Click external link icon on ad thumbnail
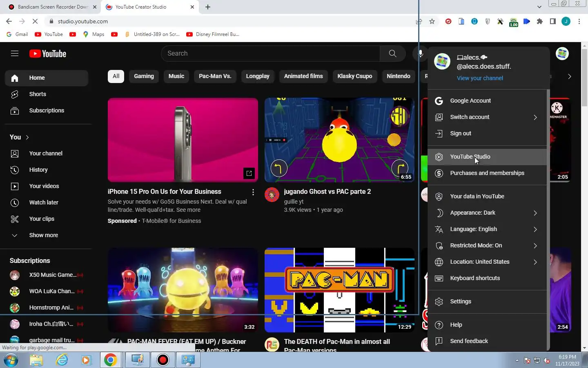The height and width of the screenshot is (368, 588). [x=249, y=173]
